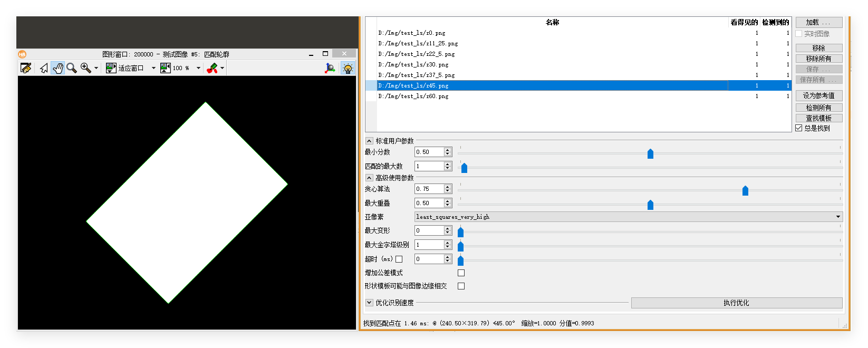
Task: Click the red paint color icon
Action: pos(212,68)
